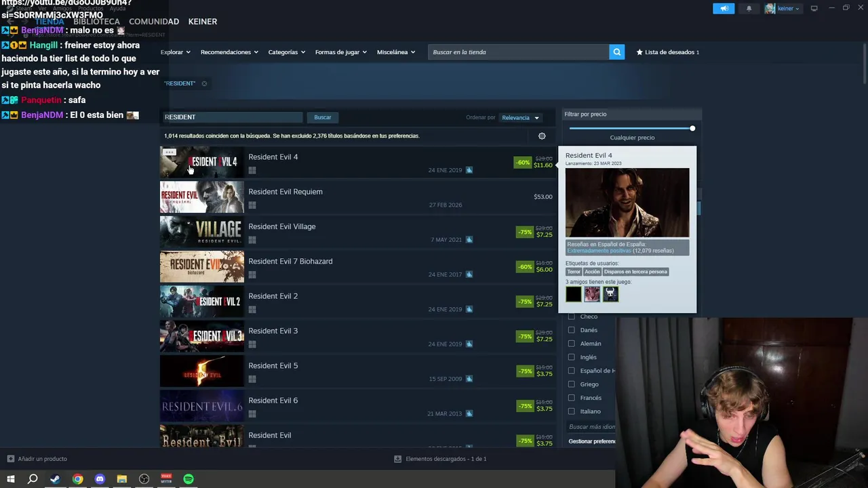
Task: Open Extremadamente positivas reviews link
Action: coord(599,251)
